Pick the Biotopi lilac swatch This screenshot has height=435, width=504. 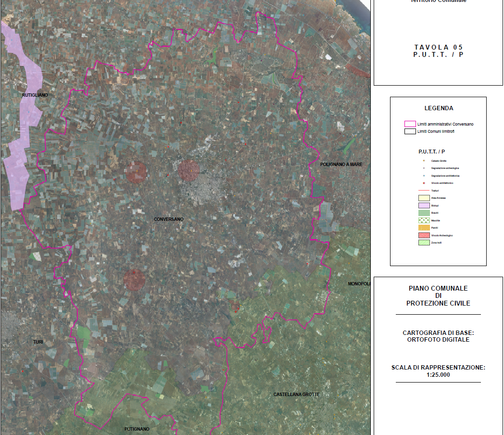pyautogui.click(x=424, y=205)
